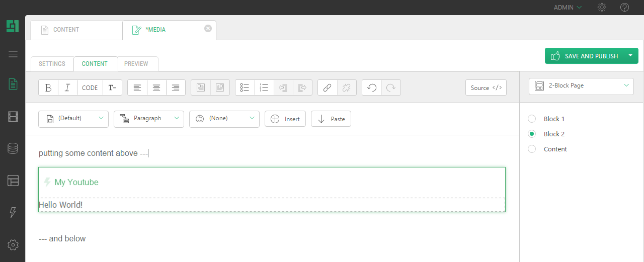Apply italic formatting
The height and width of the screenshot is (262, 644).
(x=67, y=88)
